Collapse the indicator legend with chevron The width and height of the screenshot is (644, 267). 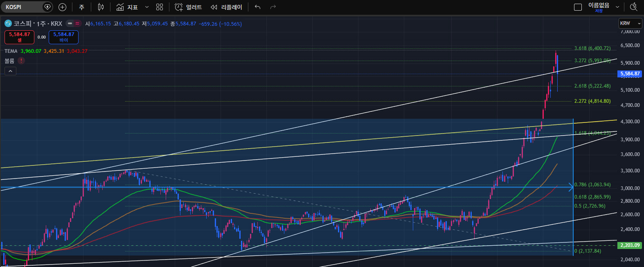[x=10, y=71]
